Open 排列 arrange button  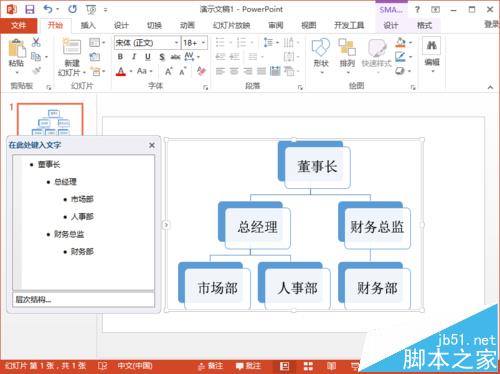click(x=347, y=55)
